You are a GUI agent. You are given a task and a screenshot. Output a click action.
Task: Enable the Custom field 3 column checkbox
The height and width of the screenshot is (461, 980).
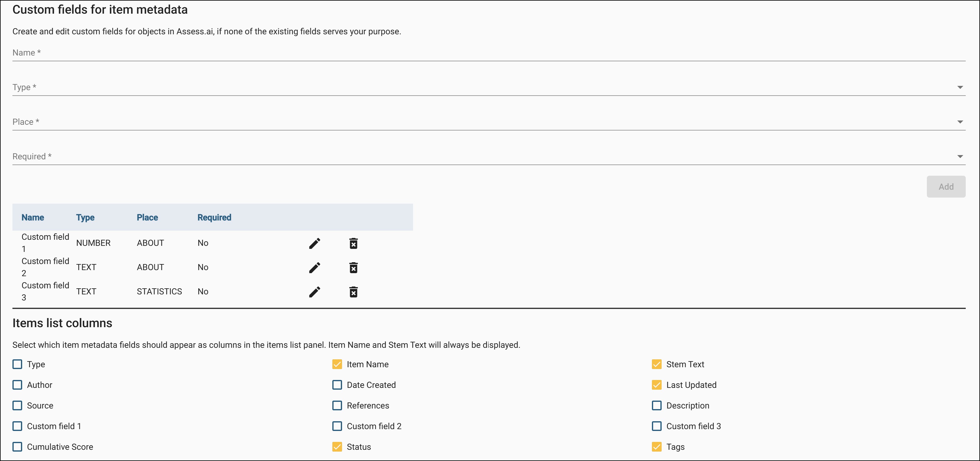657,426
